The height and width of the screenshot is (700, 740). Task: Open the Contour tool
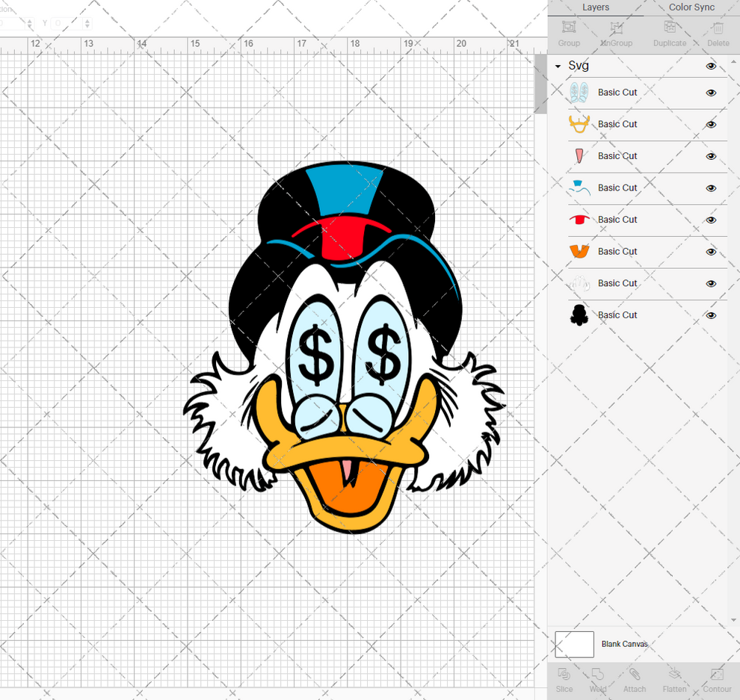coord(715,680)
